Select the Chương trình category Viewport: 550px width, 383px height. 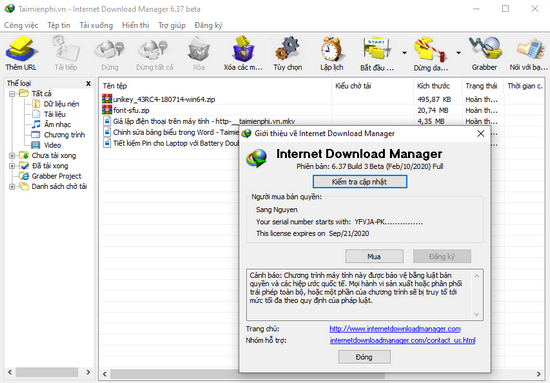click(64, 135)
